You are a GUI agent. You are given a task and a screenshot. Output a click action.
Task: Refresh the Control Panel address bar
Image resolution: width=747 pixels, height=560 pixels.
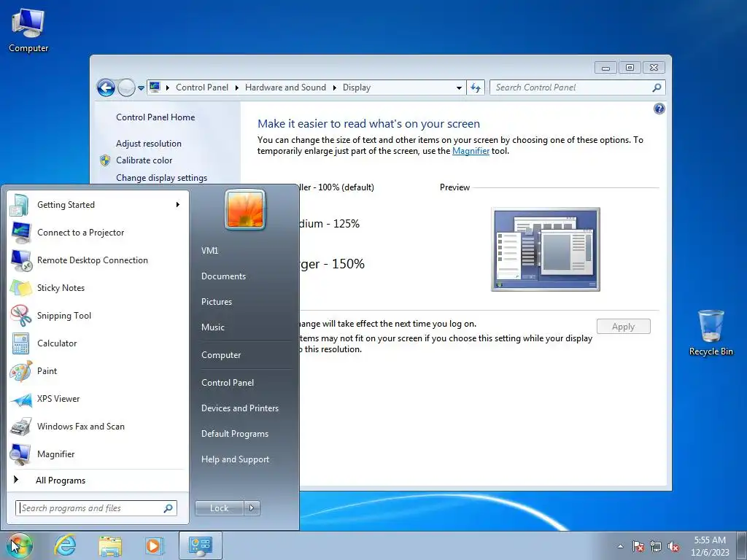pyautogui.click(x=476, y=87)
